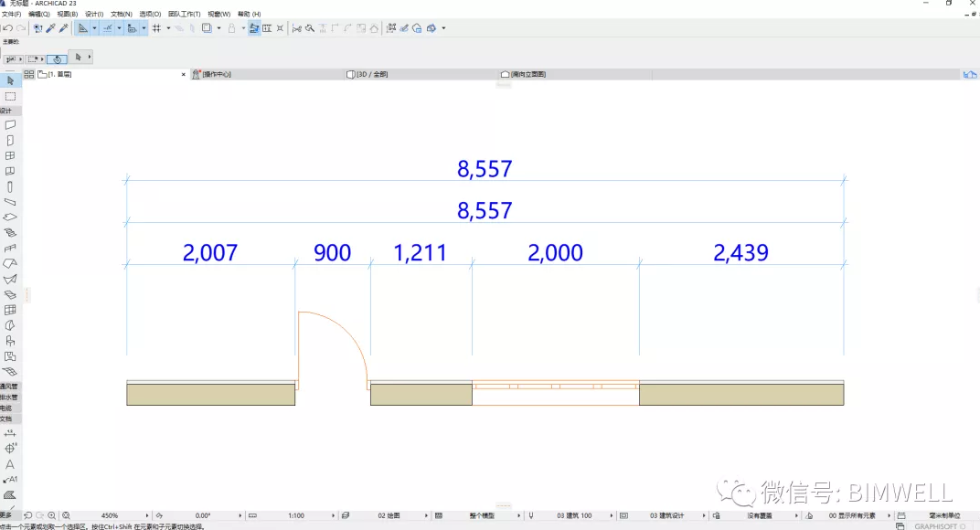Toggle the Grid Snap hash icon
This screenshot has width=980, height=530.
[156, 28]
